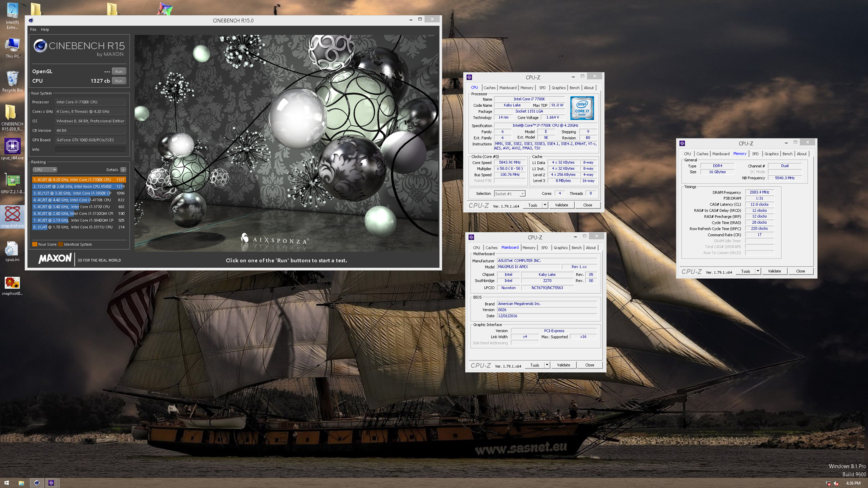Click Validate in CPU-Z Mainboard window
Image resolution: width=868 pixels, height=488 pixels.
pos(564,365)
